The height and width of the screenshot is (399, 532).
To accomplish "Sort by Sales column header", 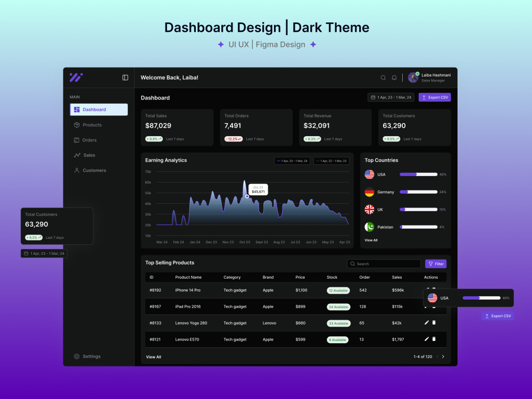I will click(397, 277).
